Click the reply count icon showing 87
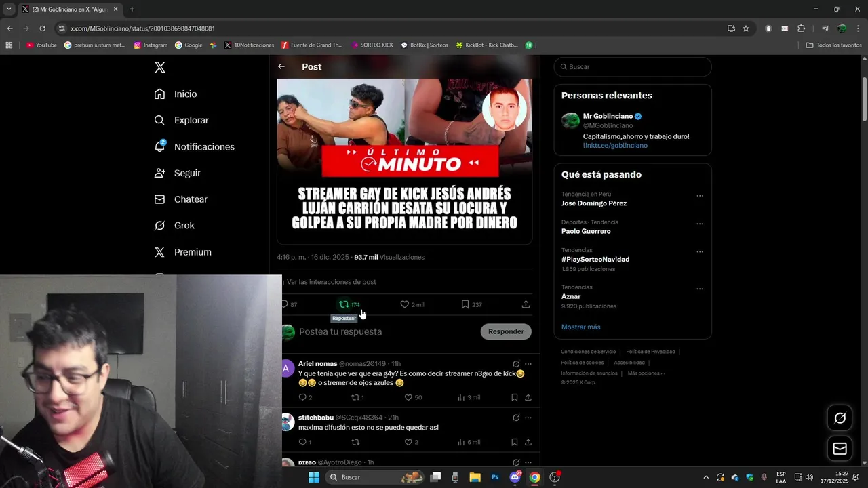The width and height of the screenshot is (868, 488). click(x=290, y=304)
